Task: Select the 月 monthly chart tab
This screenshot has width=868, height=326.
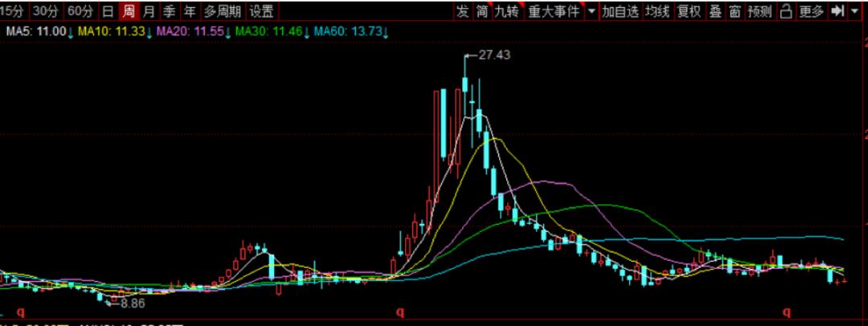Action: 149,11
